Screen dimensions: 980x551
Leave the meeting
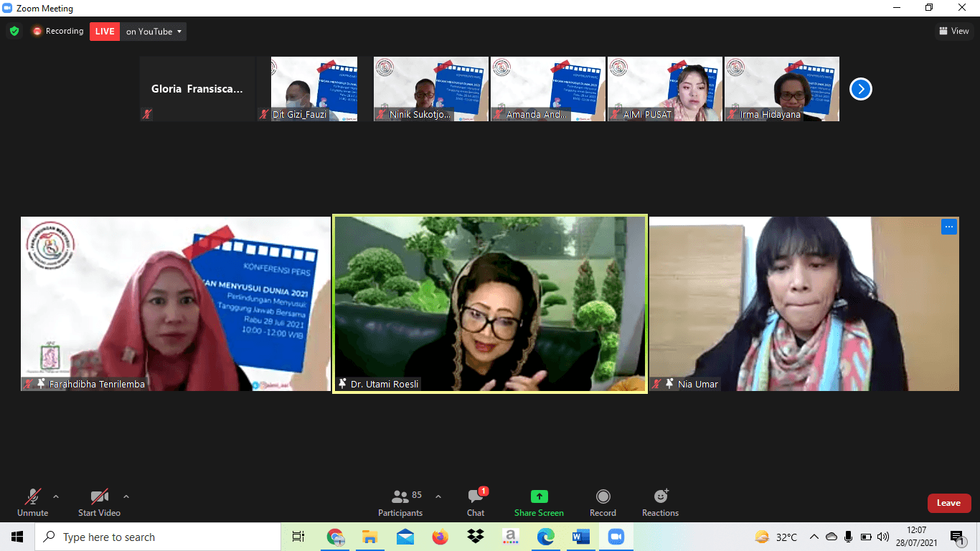[949, 503]
